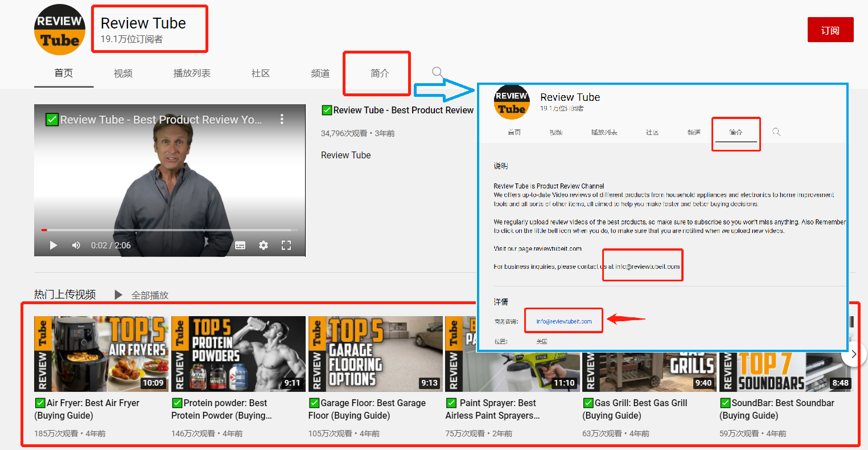
Task: Click the red 订阅 subscribe button
Action: [x=830, y=30]
